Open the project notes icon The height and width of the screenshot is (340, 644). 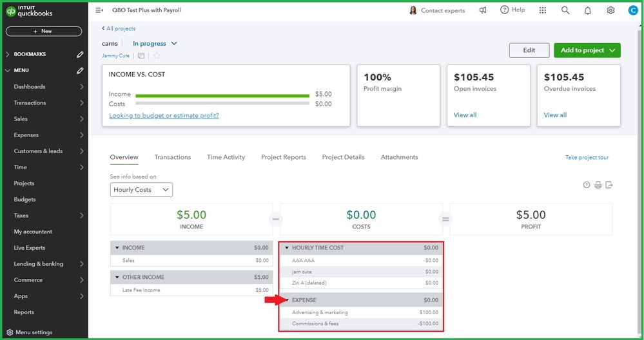click(141, 56)
